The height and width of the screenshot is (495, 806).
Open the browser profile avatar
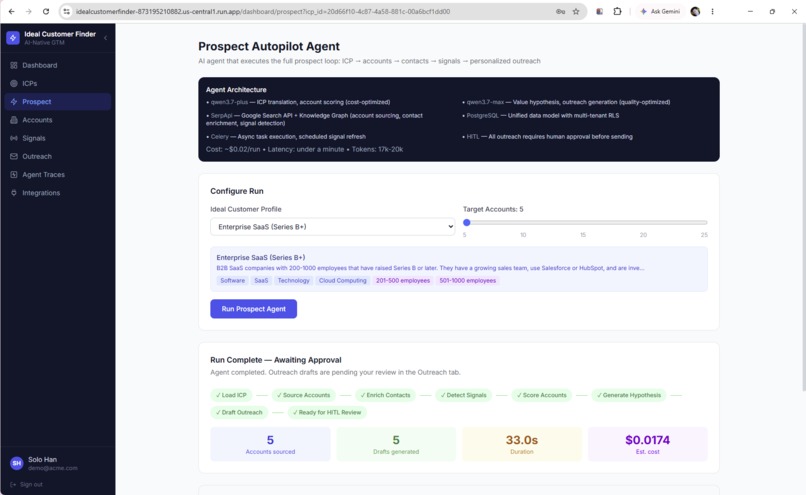(695, 11)
